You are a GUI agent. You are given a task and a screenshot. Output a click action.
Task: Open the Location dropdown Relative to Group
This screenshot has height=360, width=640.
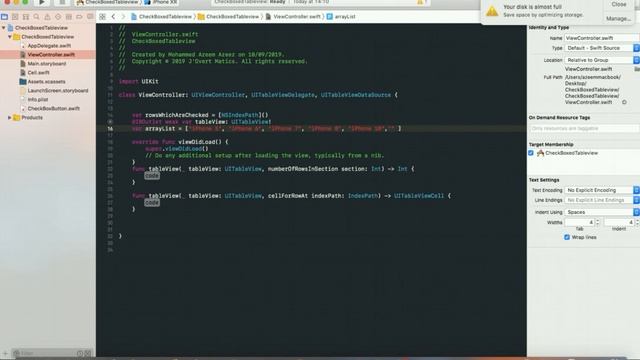tap(602, 60)
